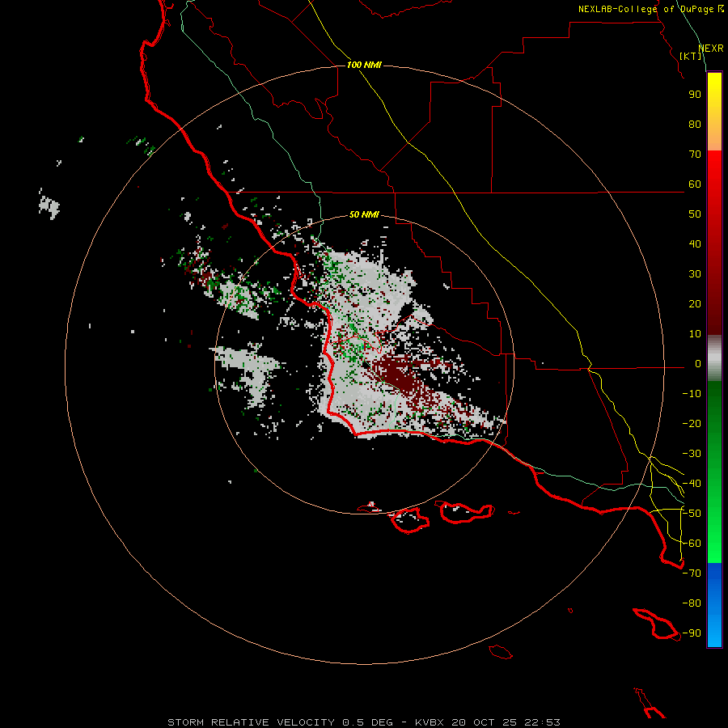The width and height of the screenshot is (728, 728).
Task: Select the 80 value on the velocity scale
Action: 695,125
